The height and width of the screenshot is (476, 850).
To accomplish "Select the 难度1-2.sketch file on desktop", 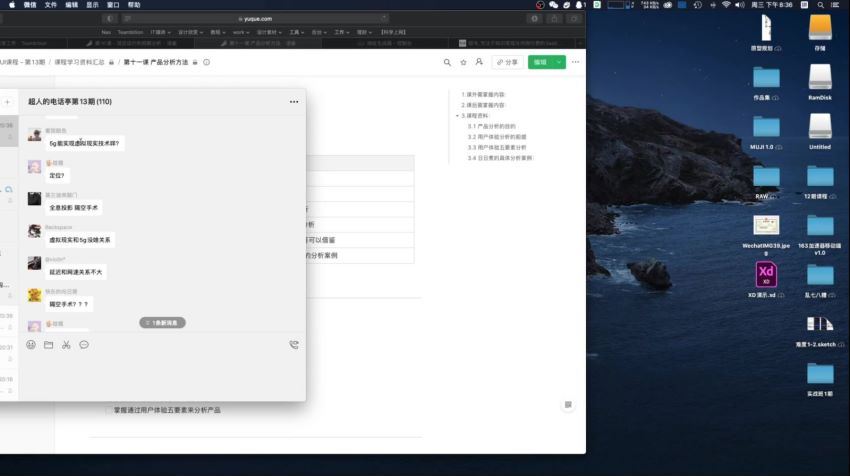I will pos(820,324).
